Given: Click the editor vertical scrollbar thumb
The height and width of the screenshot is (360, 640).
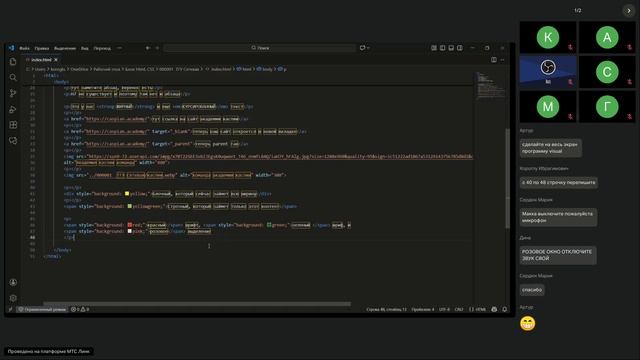Looking at the screenshot, I should point(508,178).
